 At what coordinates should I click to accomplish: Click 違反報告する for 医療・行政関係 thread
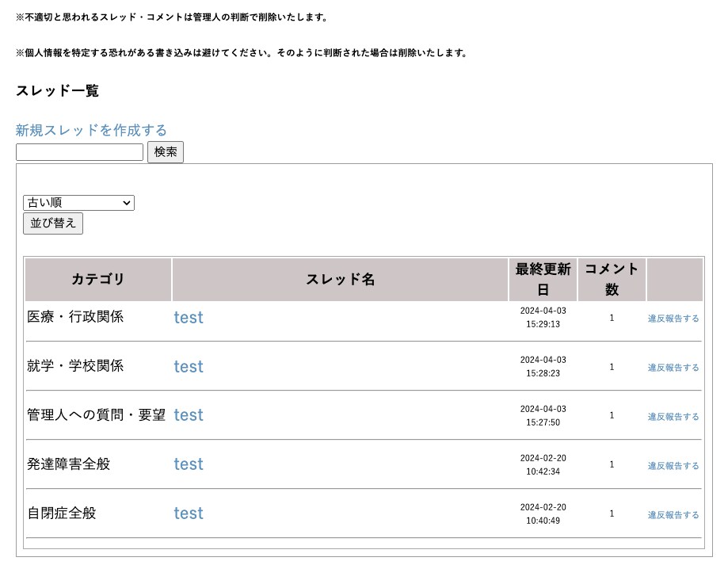673,319
